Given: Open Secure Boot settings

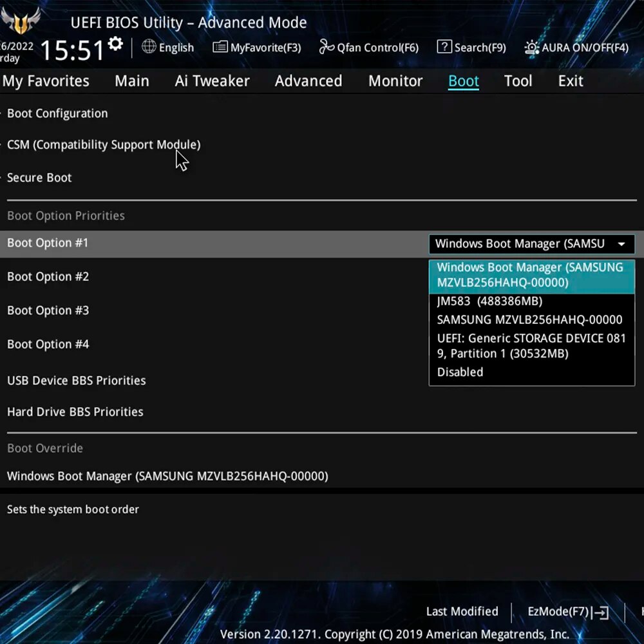Looking at the screenshot, I should pyautogui.click(x=39, y=178).
